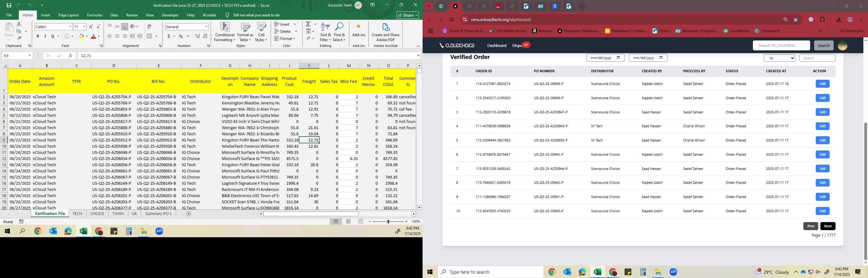
Task: Switch to the Summary PO's sheet tab
Action: point(158,214)
